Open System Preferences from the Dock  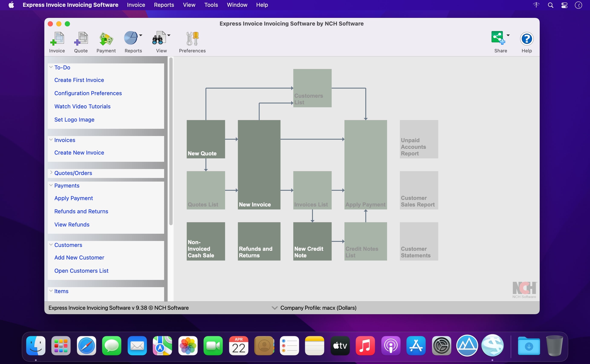pos(441,346)
